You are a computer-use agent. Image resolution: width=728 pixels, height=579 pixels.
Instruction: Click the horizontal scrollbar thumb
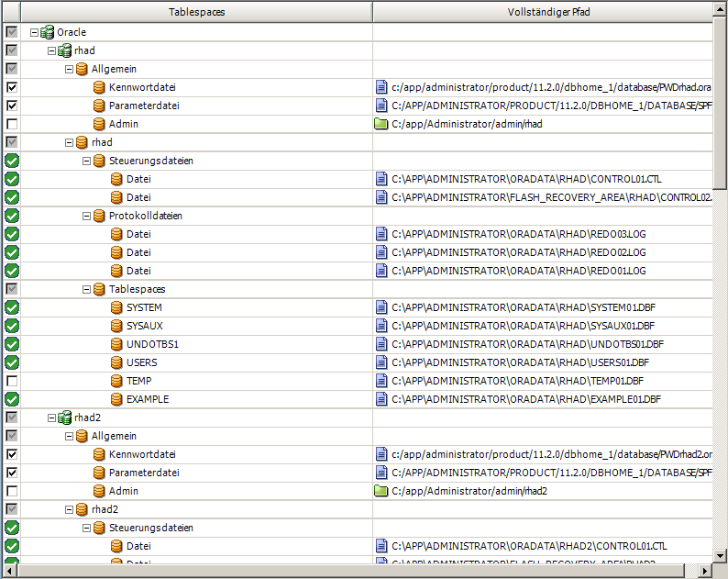351,571
